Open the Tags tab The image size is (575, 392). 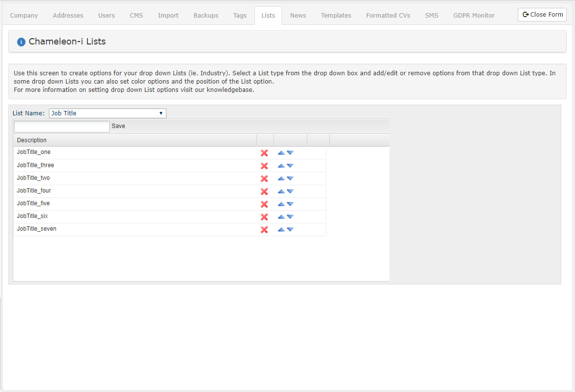point(240,15)
